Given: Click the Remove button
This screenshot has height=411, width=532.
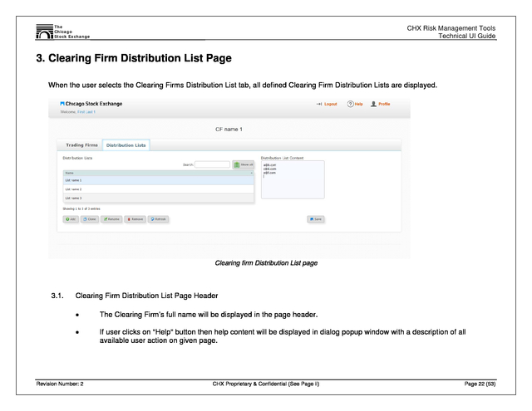Looking at the screenshot, I should (x=135, y=219).
